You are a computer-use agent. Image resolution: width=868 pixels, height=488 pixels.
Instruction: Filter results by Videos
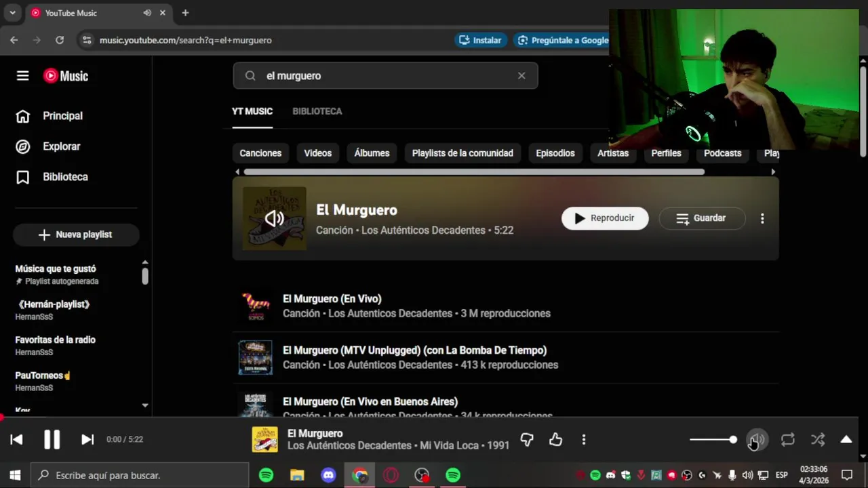tap(318, 153)
